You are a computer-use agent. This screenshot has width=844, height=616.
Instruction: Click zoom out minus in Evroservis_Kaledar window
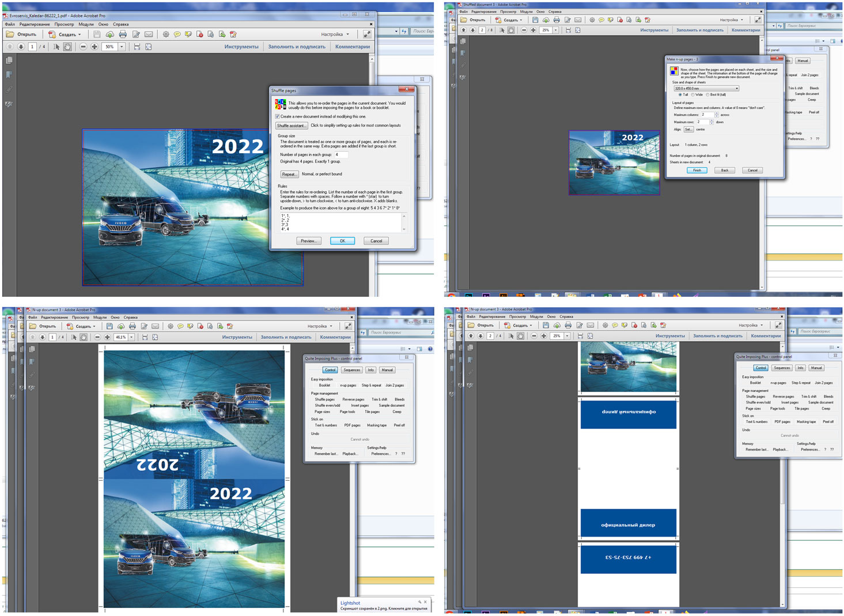coord(84,47)
